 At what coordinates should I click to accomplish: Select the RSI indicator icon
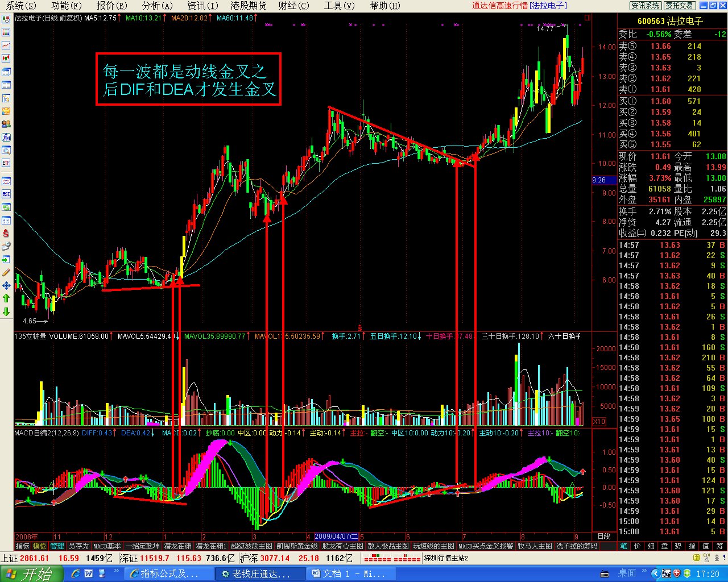[x=6, y=194]
